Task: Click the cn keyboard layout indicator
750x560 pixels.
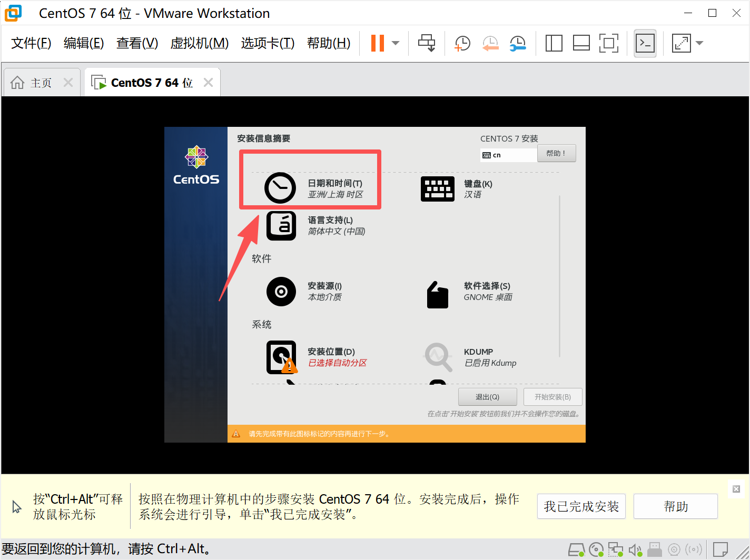Action: coord(509,155)
